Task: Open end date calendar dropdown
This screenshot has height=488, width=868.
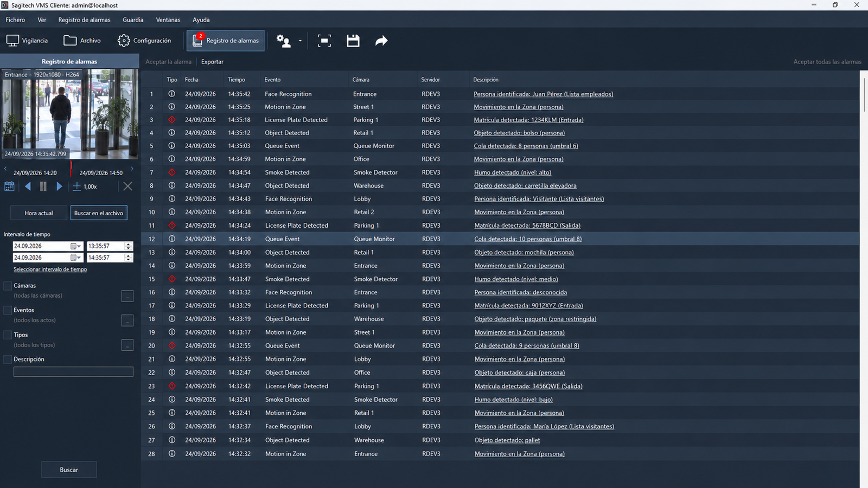Action: (x=76, y=258)
